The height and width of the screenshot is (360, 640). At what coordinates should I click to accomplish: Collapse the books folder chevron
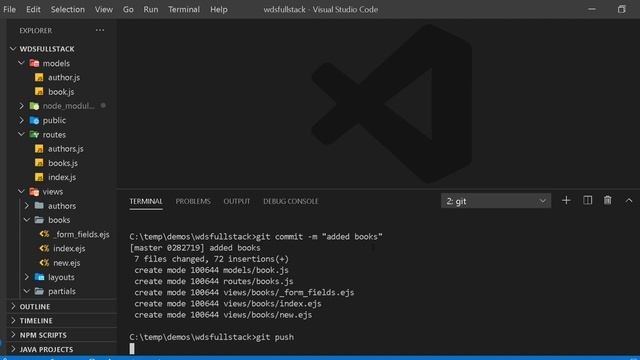tap(27, 220)
